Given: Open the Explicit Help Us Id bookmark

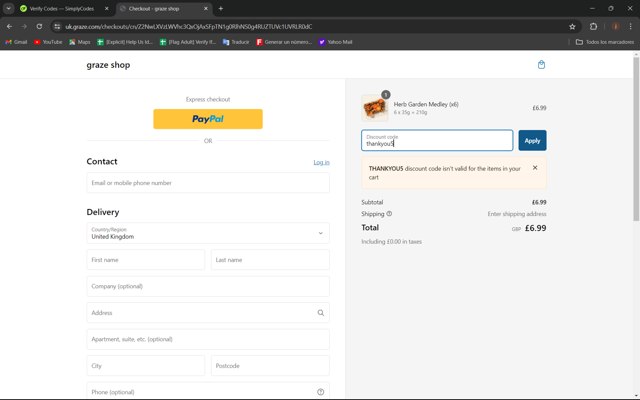Looking at the screenshot, I should [125, 42].
